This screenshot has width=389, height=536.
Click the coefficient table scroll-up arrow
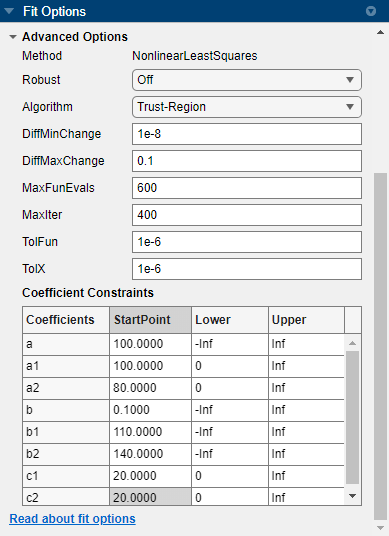tap(353, 343)
